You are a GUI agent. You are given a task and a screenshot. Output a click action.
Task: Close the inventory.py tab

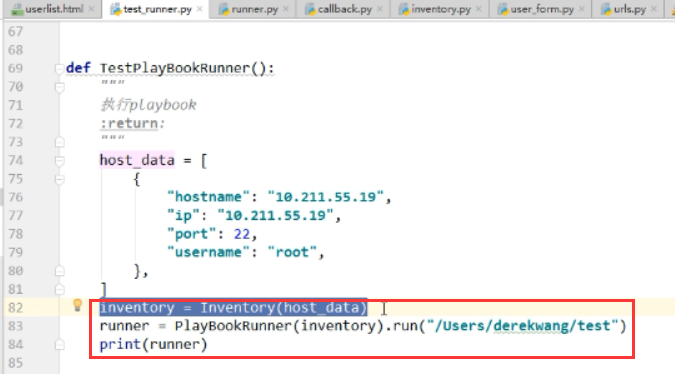(x=479, y=9)
